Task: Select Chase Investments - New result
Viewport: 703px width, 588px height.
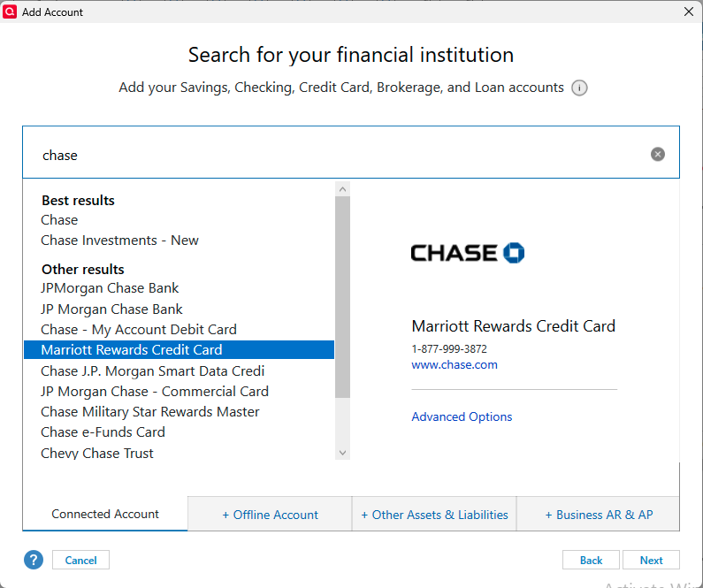Action: pyautogui.click(x=119, y=241)
